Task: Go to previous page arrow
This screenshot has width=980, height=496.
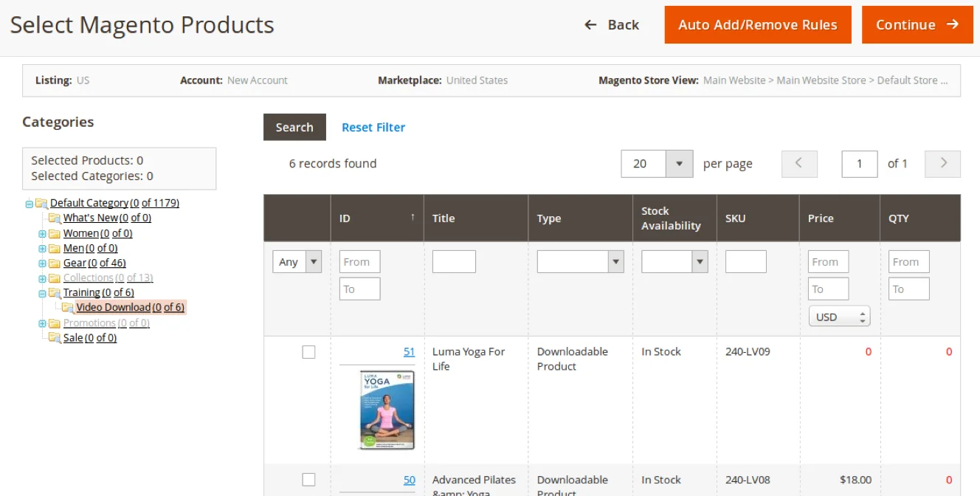Action: tap(800, 164)
